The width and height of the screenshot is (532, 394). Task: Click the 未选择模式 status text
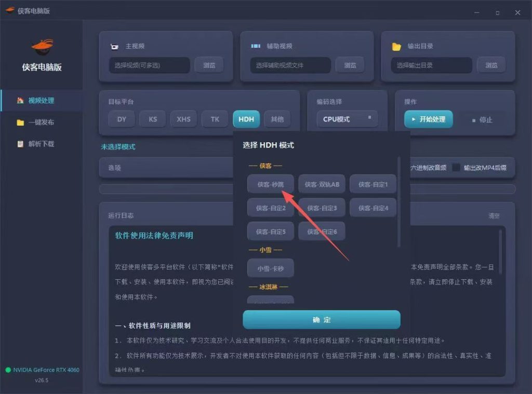(x=118, y=147)
